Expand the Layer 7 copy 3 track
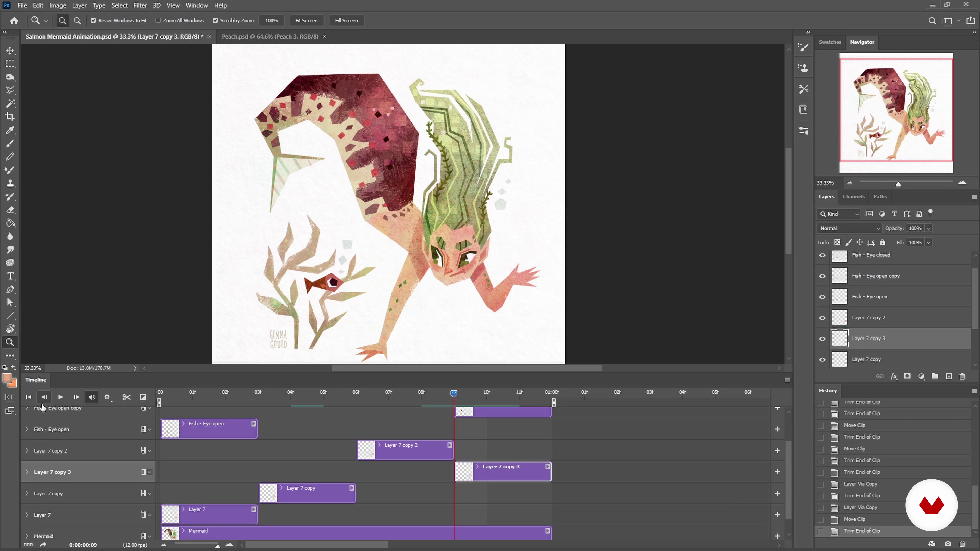Viewport: 980px width, 551px height. (27, 472)
